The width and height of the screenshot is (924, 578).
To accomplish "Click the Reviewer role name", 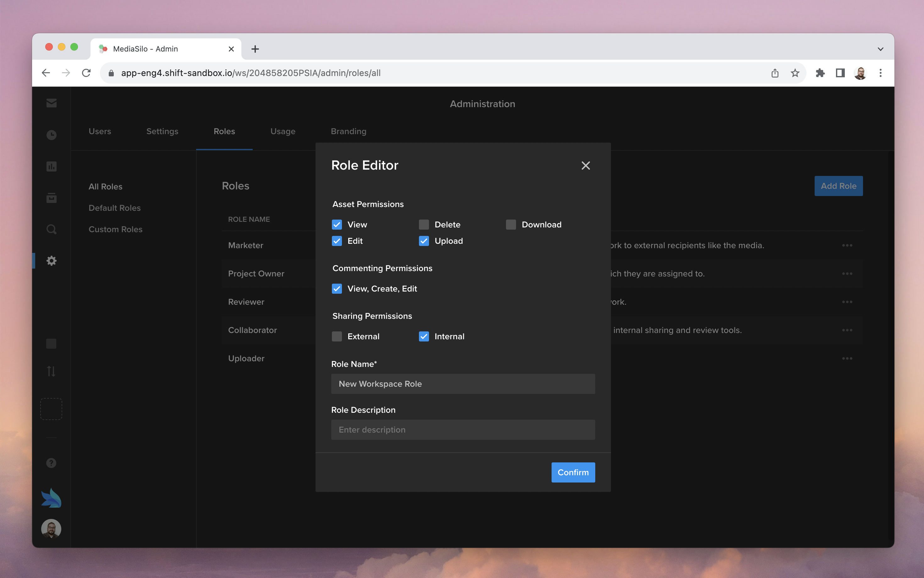I will pyautogui.click(x=246, y=302).
